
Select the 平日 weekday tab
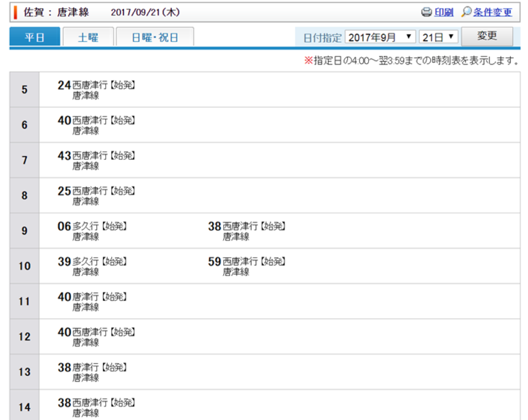click(35, 37)
